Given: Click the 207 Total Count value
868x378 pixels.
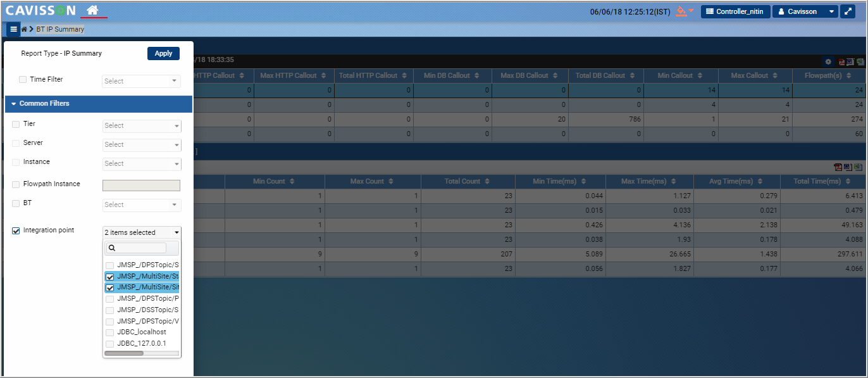Looking at the screenshot, I should (x=506, y=255).
